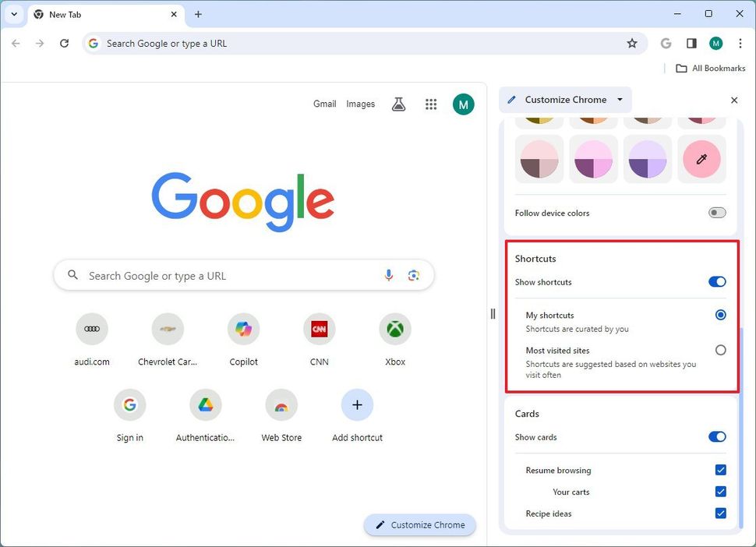Uncheck the Recipe ideas card

pos(720,513)
